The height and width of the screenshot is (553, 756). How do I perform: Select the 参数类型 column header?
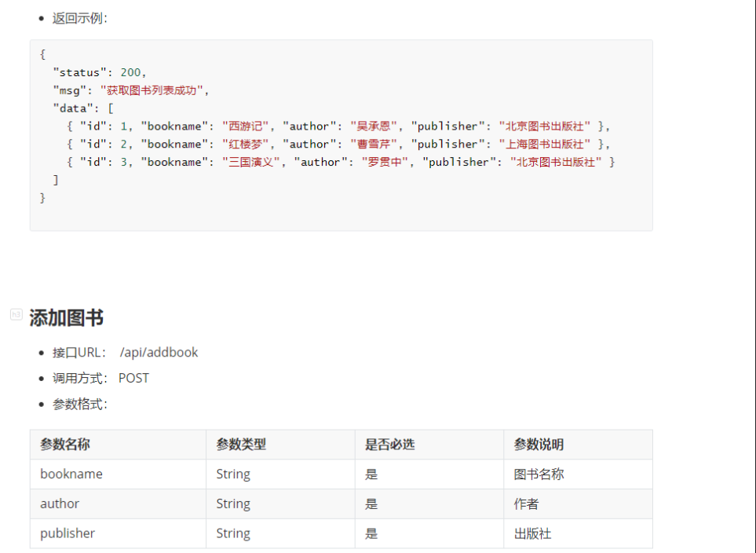tap(241, 445)
